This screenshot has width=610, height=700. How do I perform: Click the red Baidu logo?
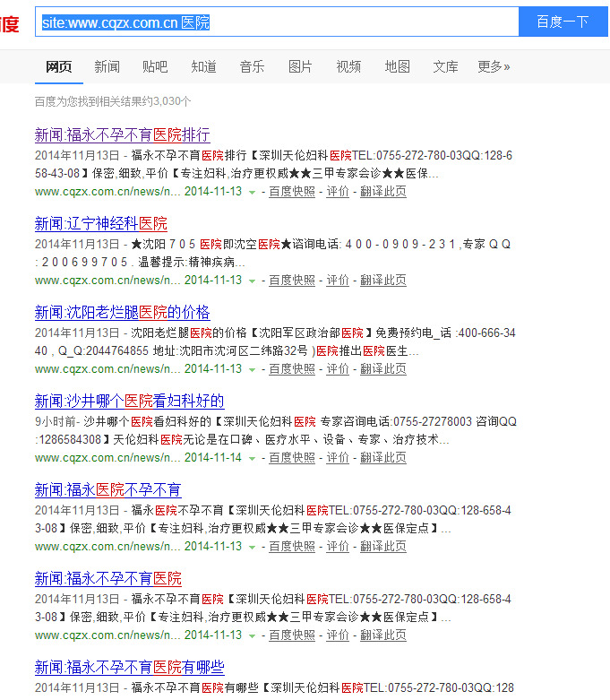[x=9, y=23]
